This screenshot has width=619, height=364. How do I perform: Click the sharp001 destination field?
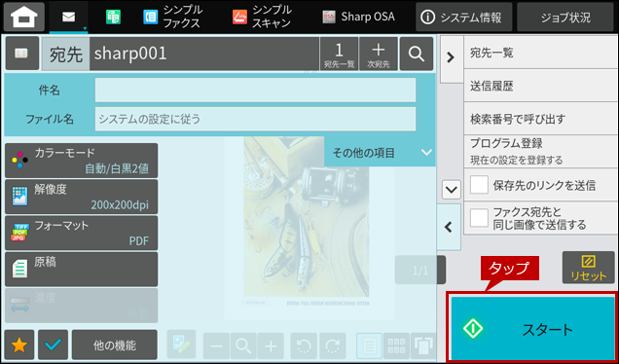coord(204,55)
